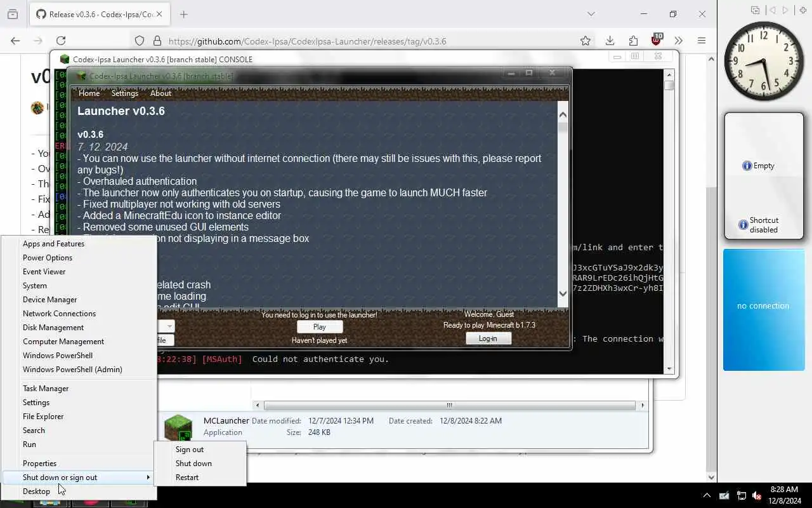812x508 pixels.
Task: Click the muted volume tray icon
Action: point(756,495)
